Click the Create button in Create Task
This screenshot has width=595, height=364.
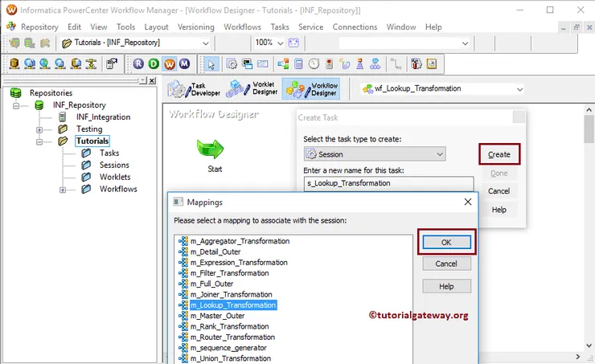point(499,154)
